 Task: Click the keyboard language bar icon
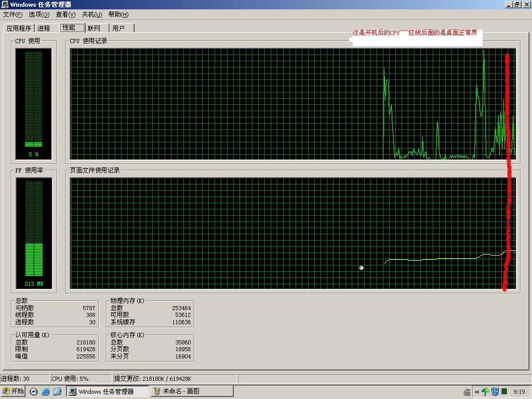click(468, 391)
